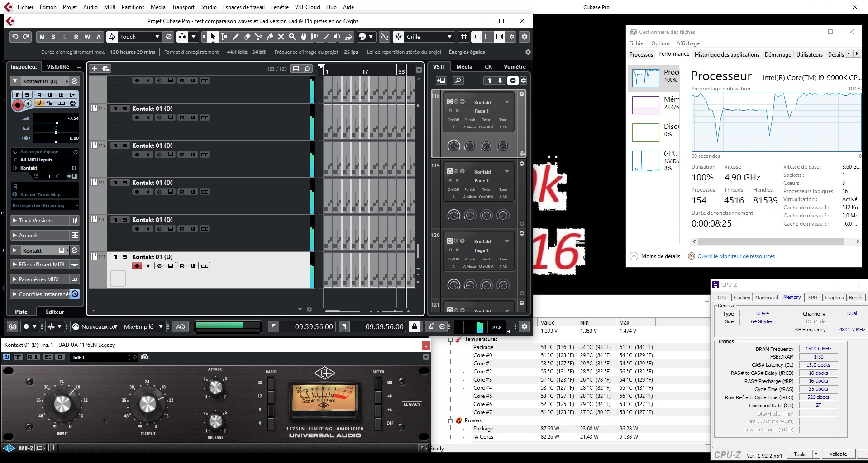Screen dimensions: 868x463
Task: Switch to the Média tab
Action: (x=464, y=67)
